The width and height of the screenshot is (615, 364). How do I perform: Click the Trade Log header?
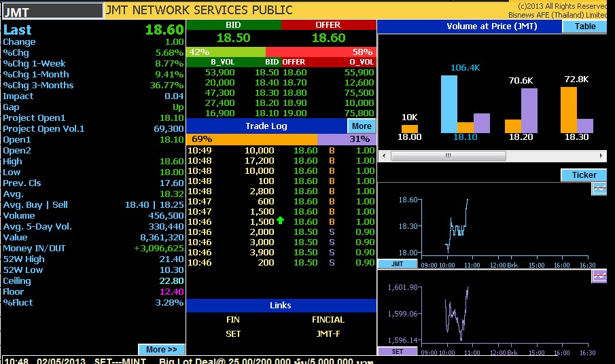point(266,126)
